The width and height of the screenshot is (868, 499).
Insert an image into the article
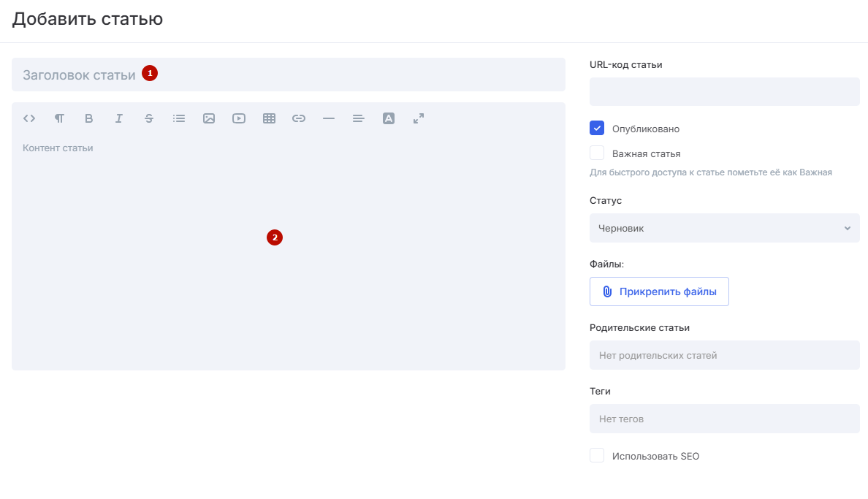coord(209,118)
